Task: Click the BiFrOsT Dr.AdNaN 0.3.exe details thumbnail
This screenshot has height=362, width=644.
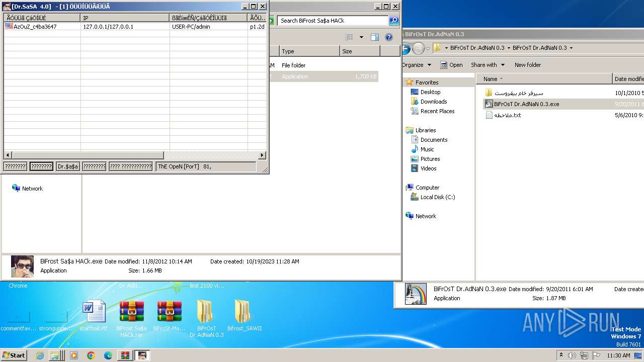Action: [416, 294]
